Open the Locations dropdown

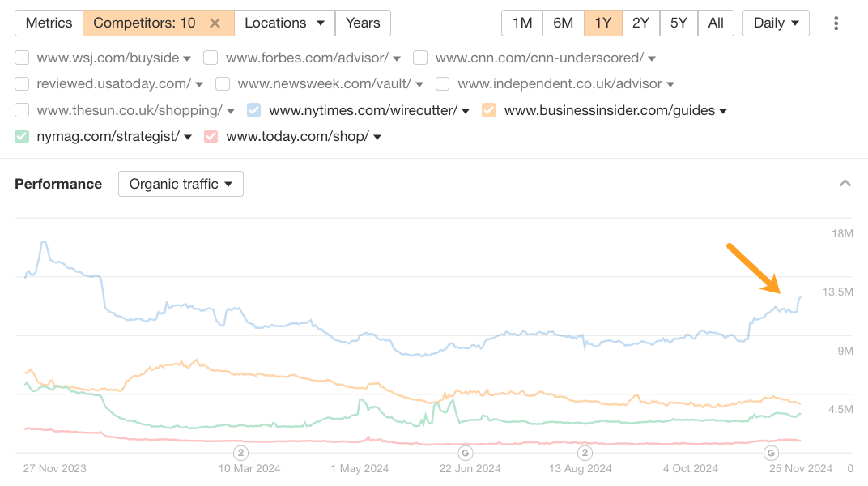284,23
